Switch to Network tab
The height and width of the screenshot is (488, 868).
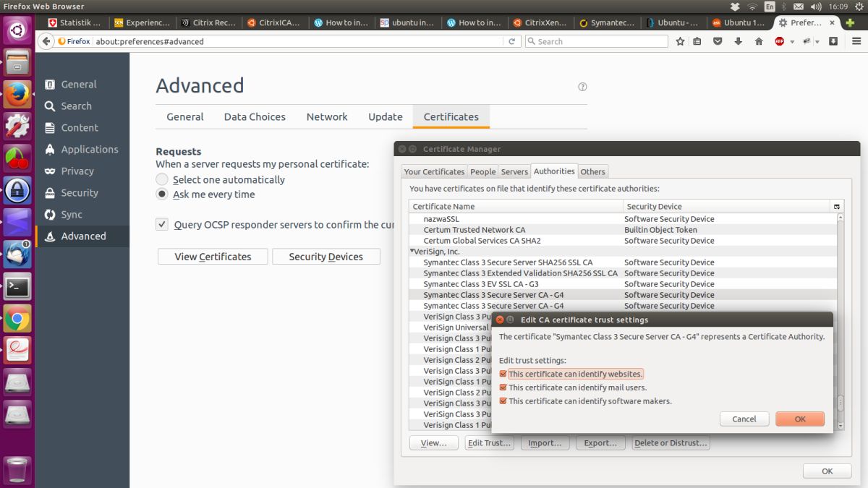(327, 116)
